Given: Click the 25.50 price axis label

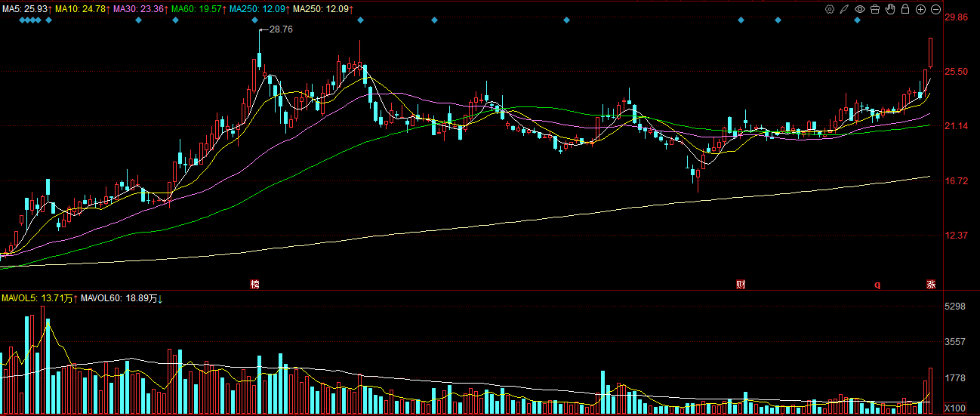Looking at the screenshot, I should [956, 71].
